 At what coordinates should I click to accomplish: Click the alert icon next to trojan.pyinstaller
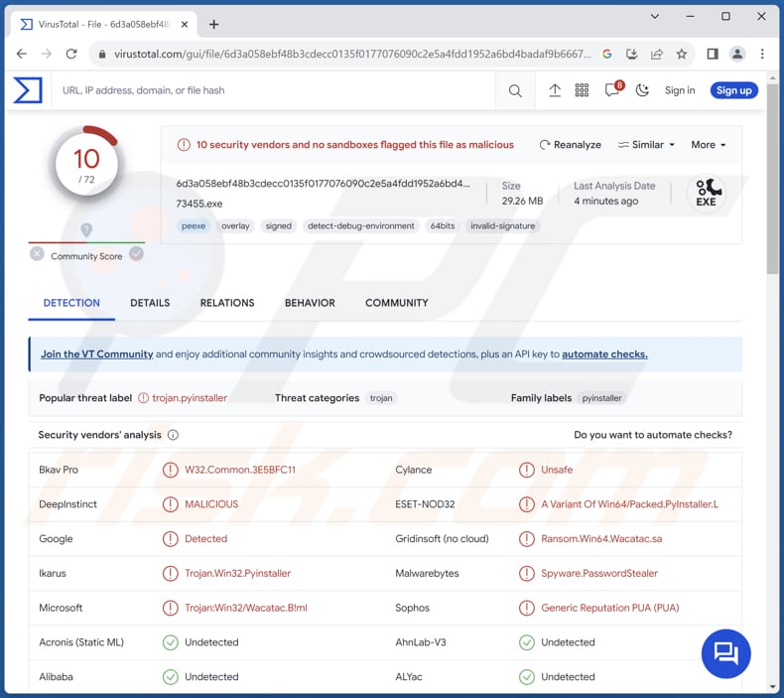tap(144, 398)
